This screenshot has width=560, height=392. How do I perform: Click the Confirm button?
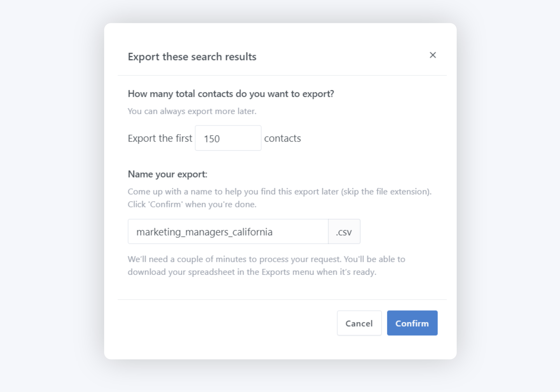pyautogui.click(x=412, y=323)
